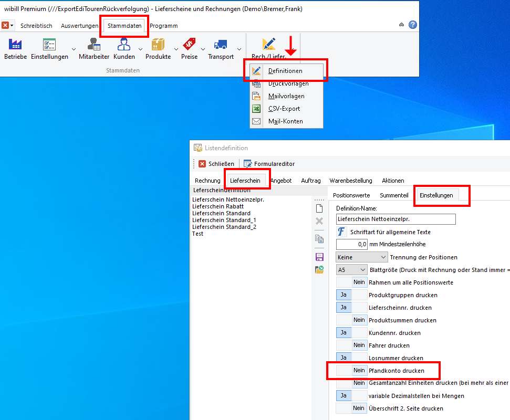
Task: Expand the Kunden ribbon dropdown arrow
Action: [141, 49]
